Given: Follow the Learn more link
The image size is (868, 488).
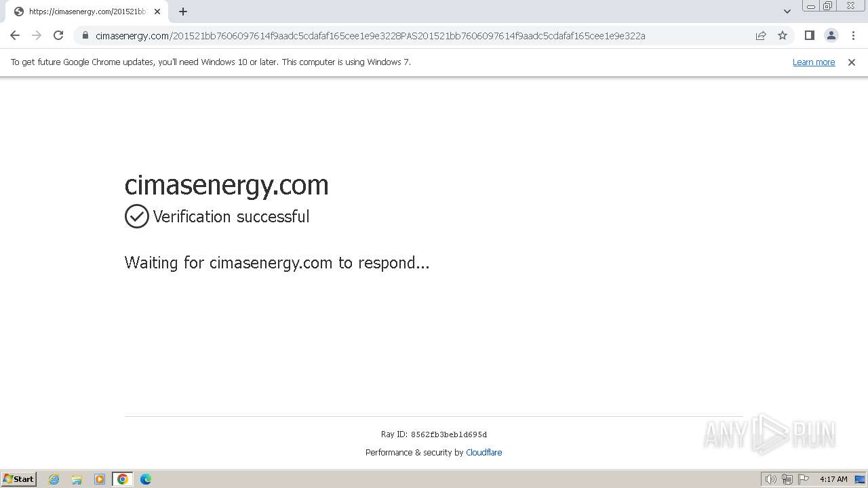Looking at the screenshot, I should tap(814, 62).
